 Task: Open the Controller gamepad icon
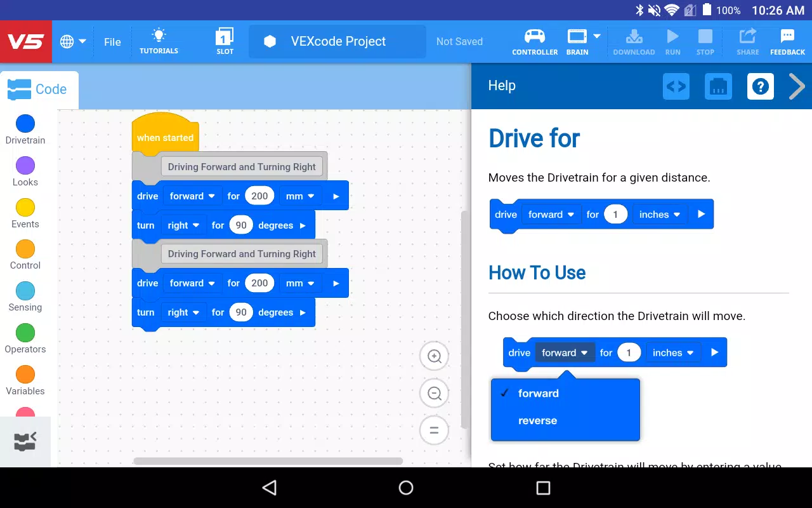click(535, 36)
